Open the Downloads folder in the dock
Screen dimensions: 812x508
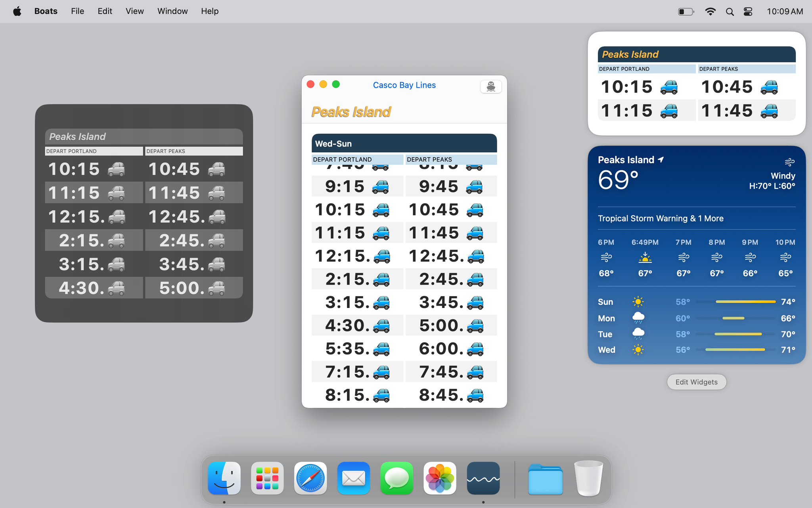pyautogui.click(x=545, y=479)
